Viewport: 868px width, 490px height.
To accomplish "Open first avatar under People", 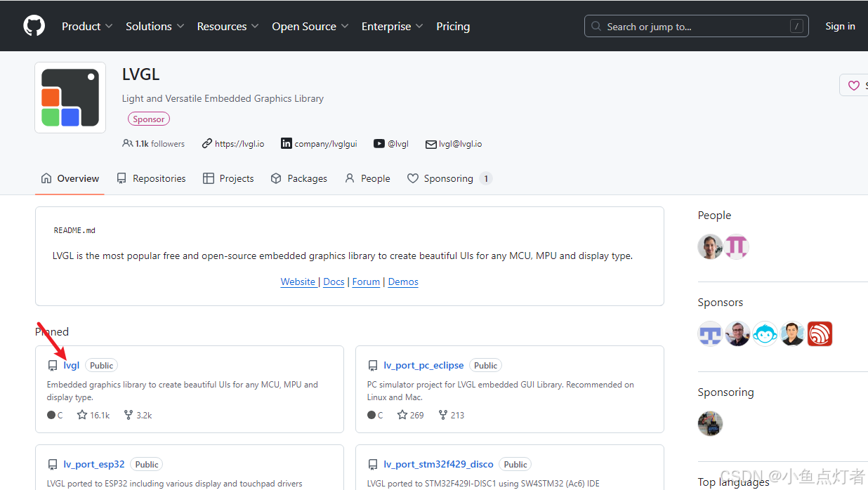I will click(x=710, y=247).
